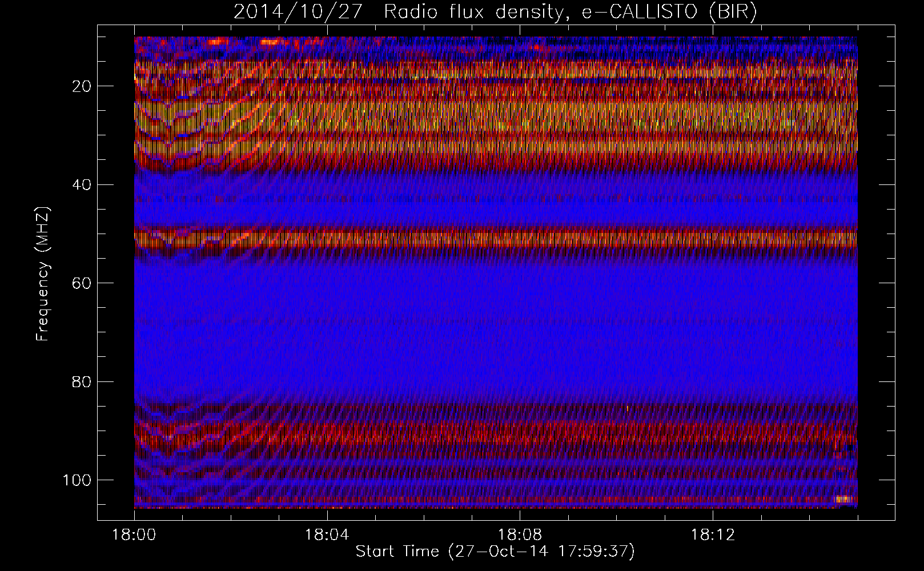The height and width of the screenshot is (571, 924).
Task: Click the 100 MHz frequency tick label
Action: tap(77, 480)
